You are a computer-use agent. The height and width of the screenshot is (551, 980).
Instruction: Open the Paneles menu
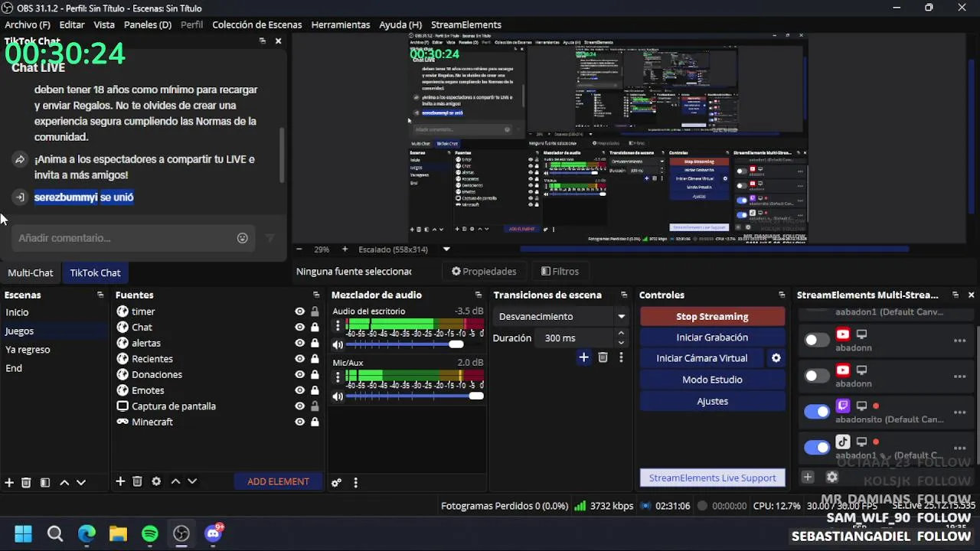[148, 24]
